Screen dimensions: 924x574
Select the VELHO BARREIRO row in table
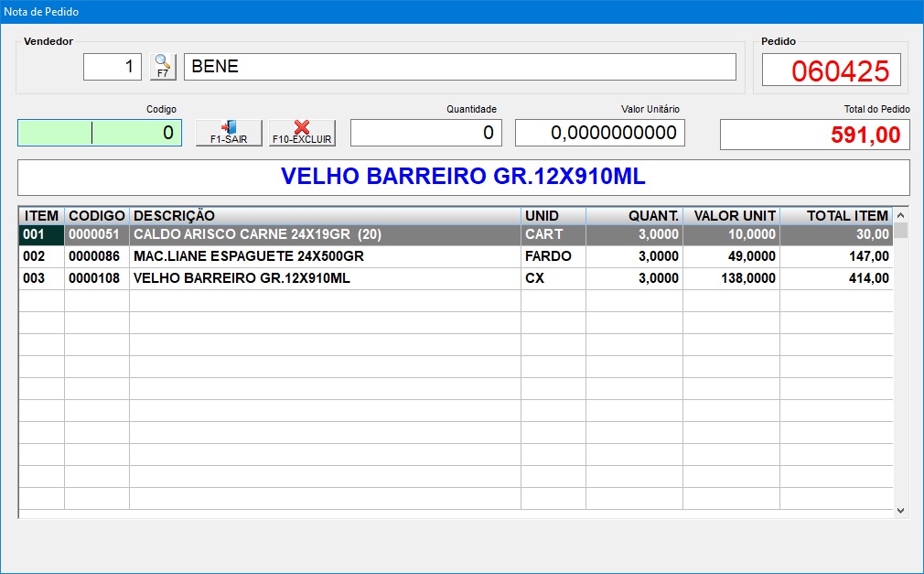(325, 278)
